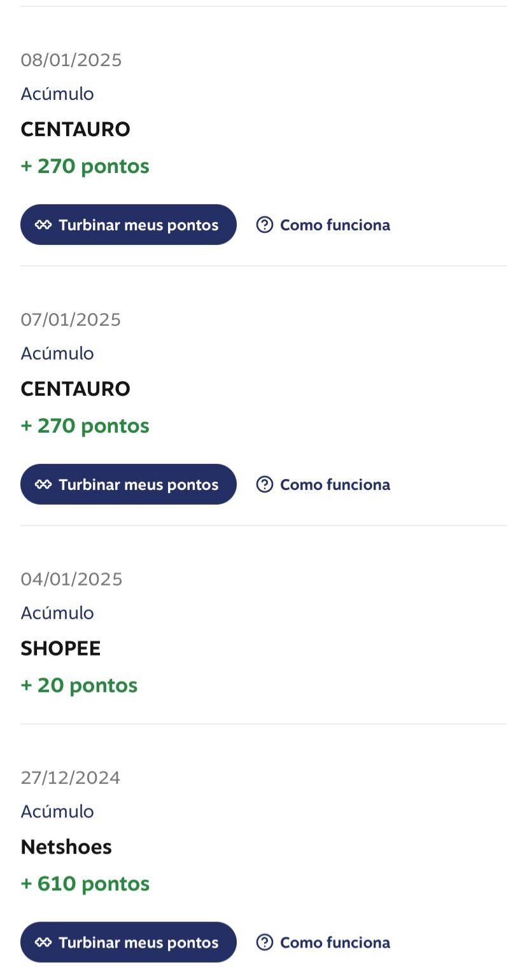Boost points for the Netshoes purchase
The width and height of the screenshot is (527, 980).
click(x=129, y=942)
